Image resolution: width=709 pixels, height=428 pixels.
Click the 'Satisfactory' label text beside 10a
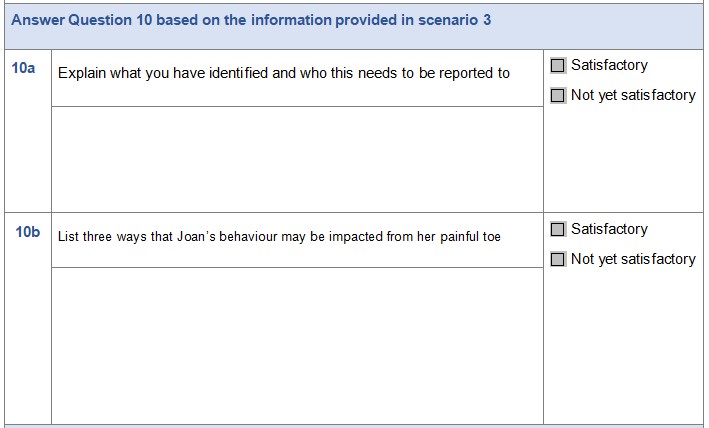click(609, 66)
